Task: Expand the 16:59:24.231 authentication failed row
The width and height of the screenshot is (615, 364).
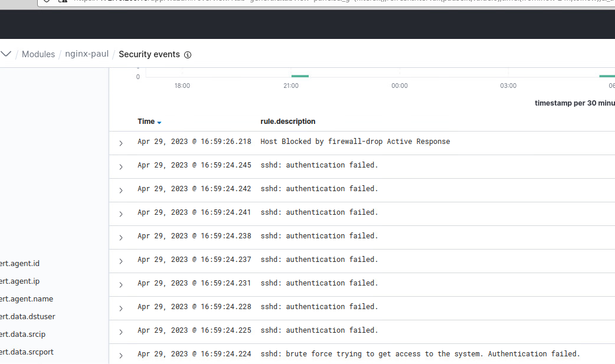Action: (x=121, y=285)
